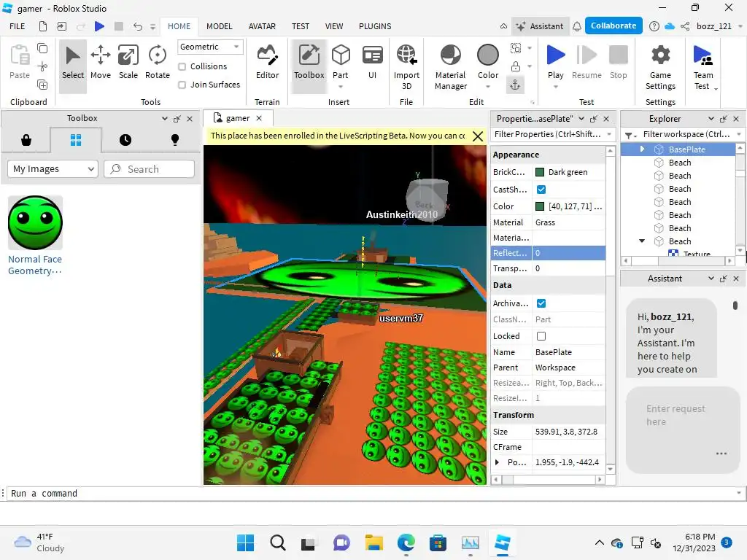The height and width of the screenshot is (560, 747).
Task: Click the green smiley face thumbnail
Action: point(35,222)
